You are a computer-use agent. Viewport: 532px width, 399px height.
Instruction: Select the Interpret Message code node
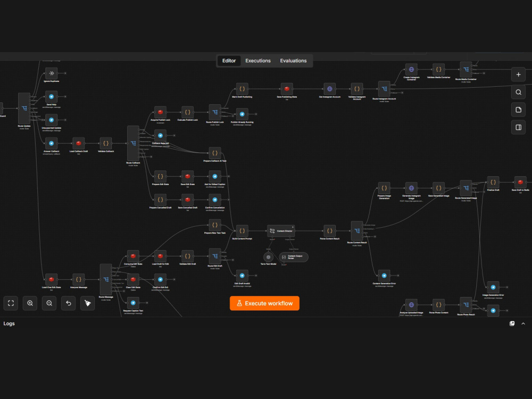(79, 280)
